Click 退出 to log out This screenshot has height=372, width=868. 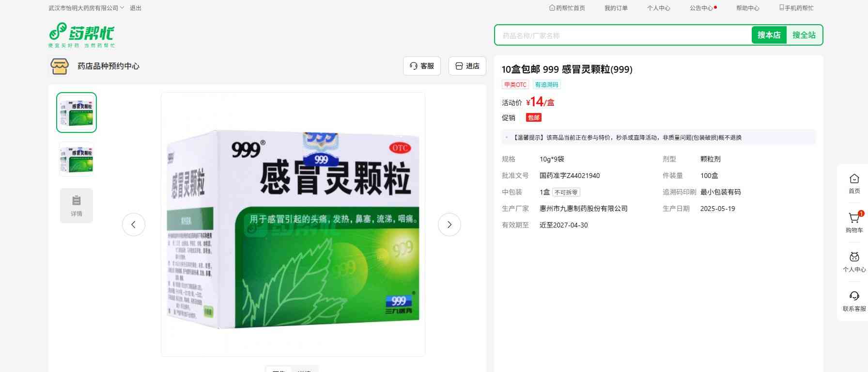click(x=136, y=8)
